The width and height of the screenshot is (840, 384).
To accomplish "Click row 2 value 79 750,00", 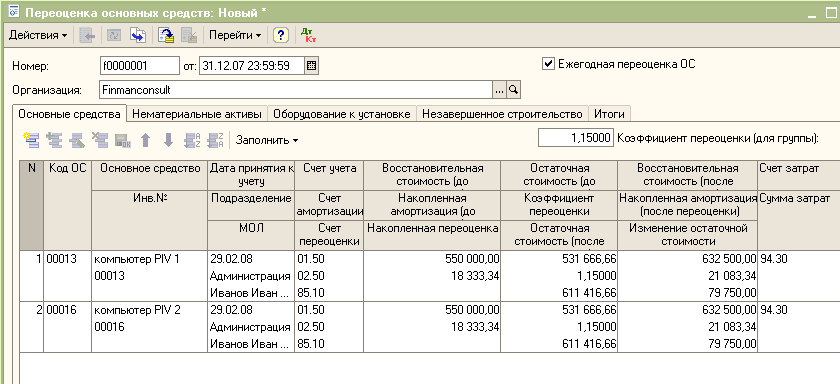I will [x=687, y=343].
